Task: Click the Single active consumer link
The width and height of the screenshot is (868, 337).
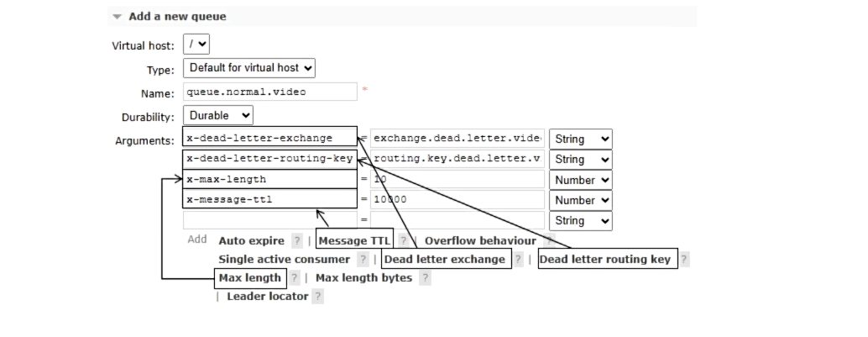Action: coord(284,260)
